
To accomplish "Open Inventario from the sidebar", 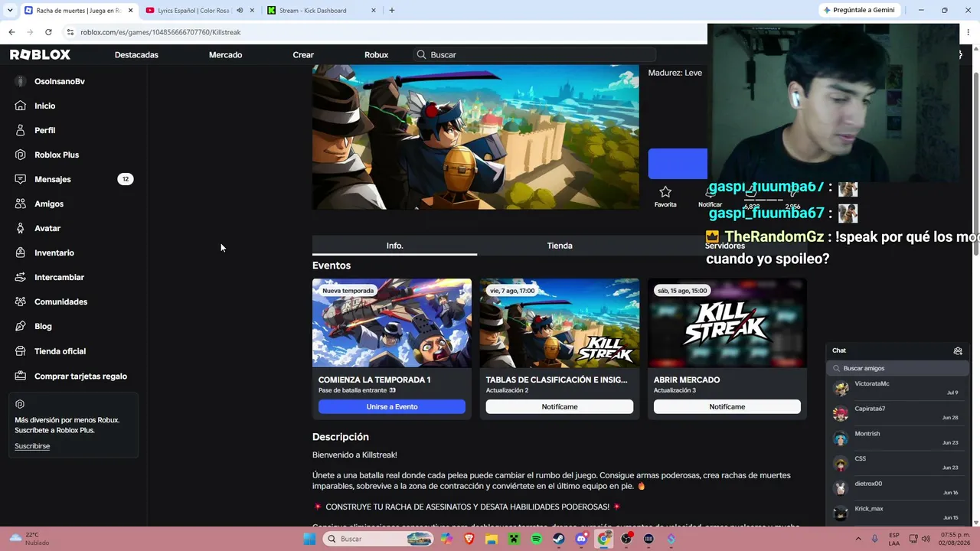I will click(x=54, y=253).
